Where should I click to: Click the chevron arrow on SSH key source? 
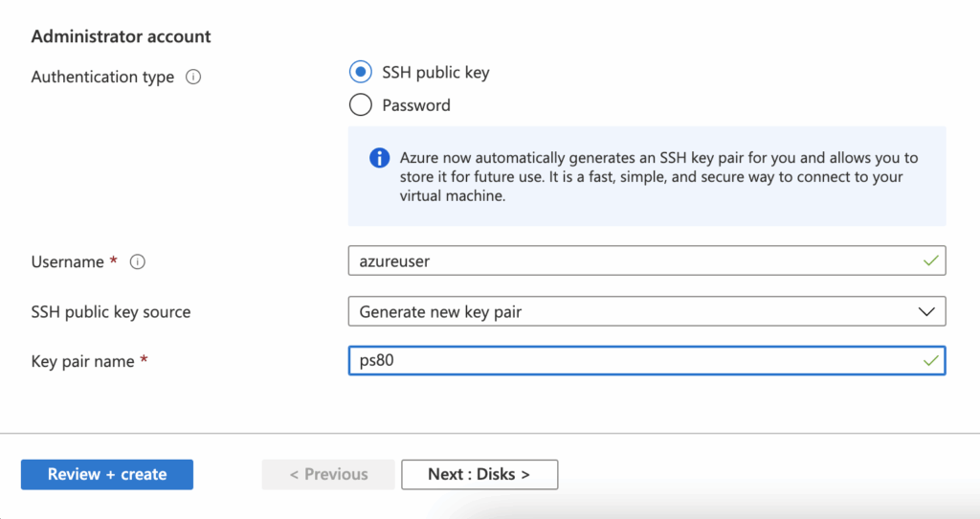[925, 311]
